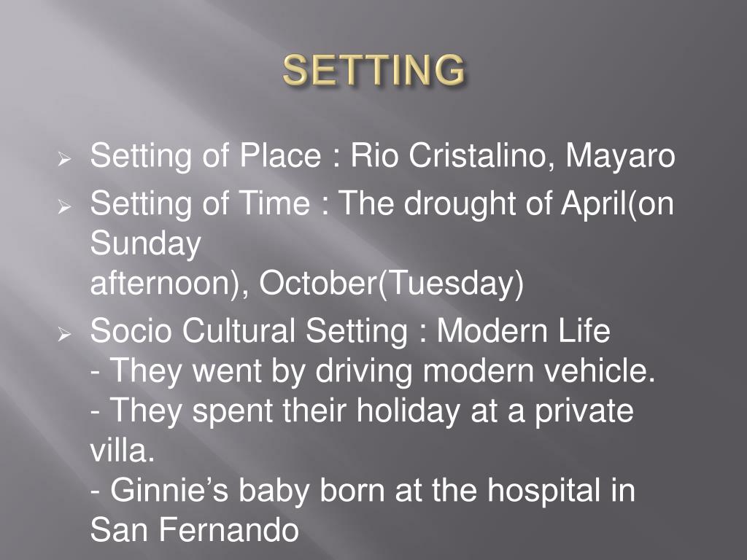Viewport: 747px width, 560px height.
Task: Click the text 'afternoon), October(Tuesday)'
Action: click(x=307, y=284)
